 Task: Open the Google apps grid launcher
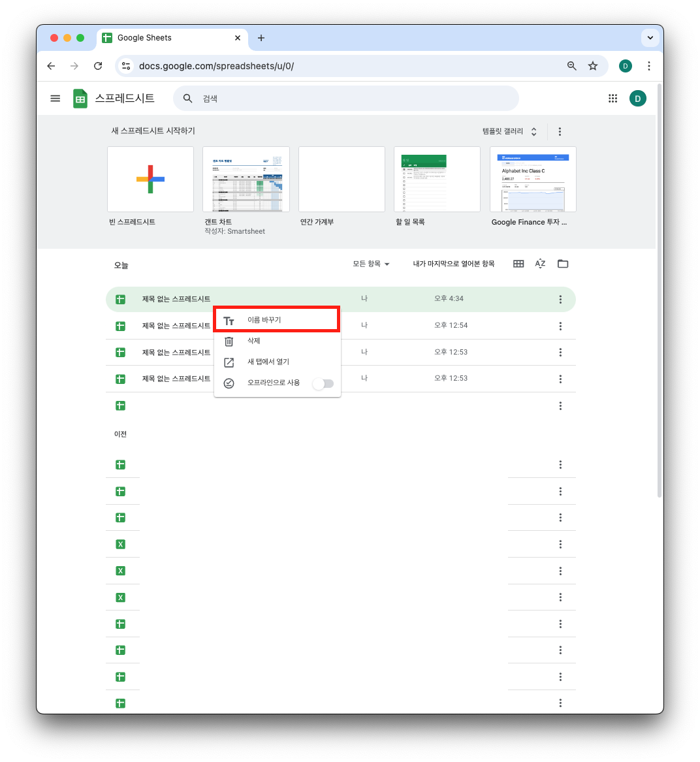612,99
